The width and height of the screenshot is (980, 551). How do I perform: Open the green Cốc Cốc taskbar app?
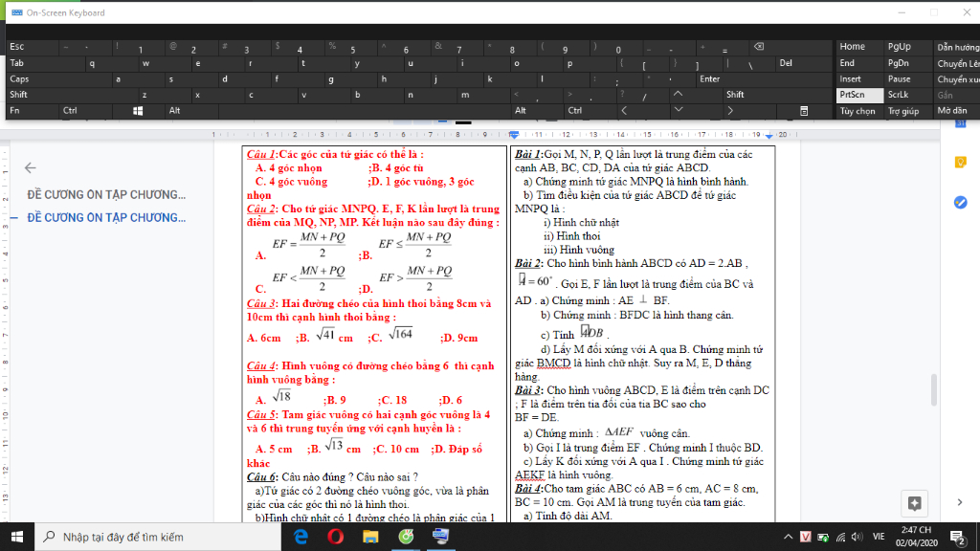click(x=406, y=537)
